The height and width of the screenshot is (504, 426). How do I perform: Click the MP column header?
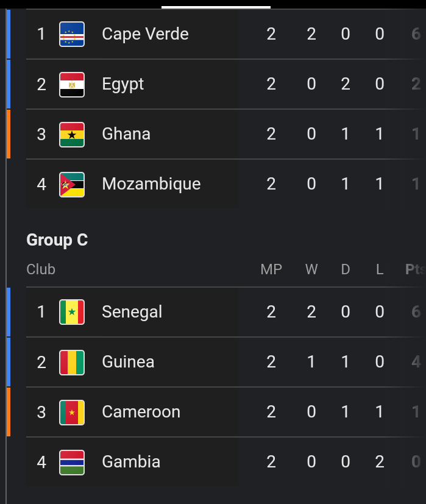pyautogui.click(x=271, y=269)
